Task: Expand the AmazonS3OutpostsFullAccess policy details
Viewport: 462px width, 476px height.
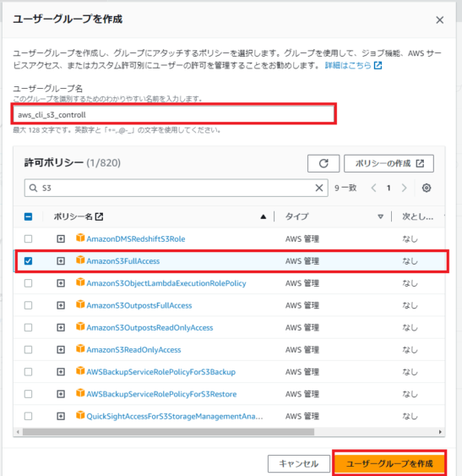Action: (61, 305)
